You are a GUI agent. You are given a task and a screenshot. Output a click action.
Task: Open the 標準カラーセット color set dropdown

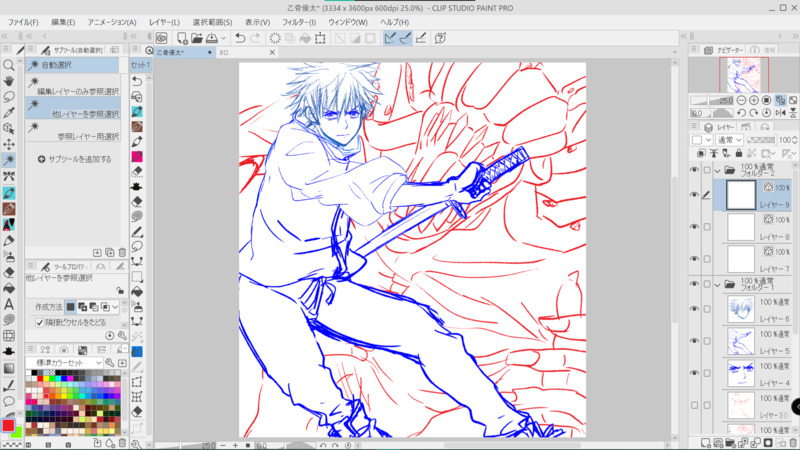65,362
